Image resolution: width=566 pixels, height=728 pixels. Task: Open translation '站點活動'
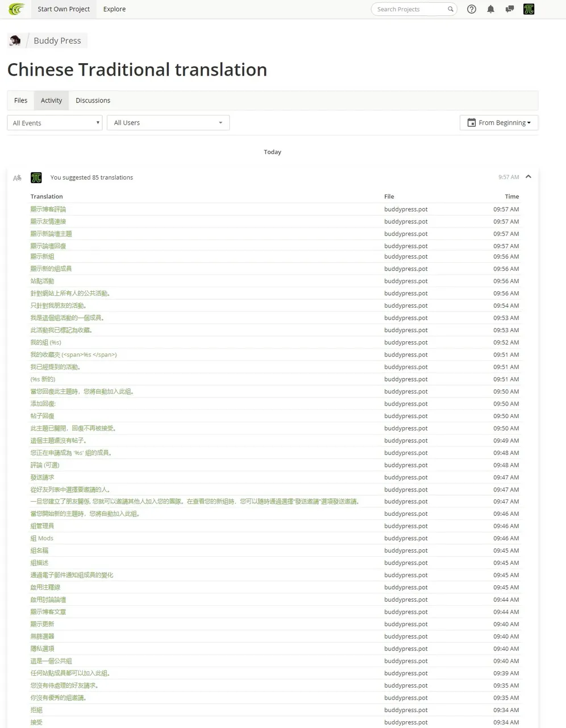click(x=42, y=281)
